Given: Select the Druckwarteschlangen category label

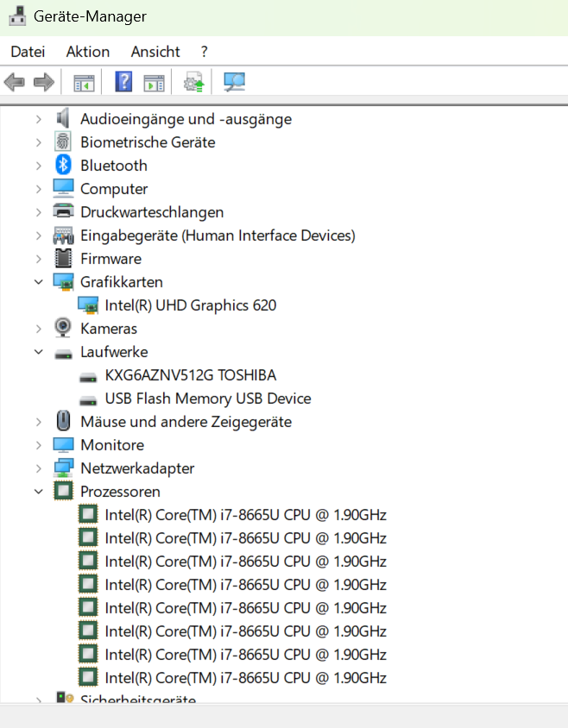Looking at the screenshot, I should click(152, 212).
